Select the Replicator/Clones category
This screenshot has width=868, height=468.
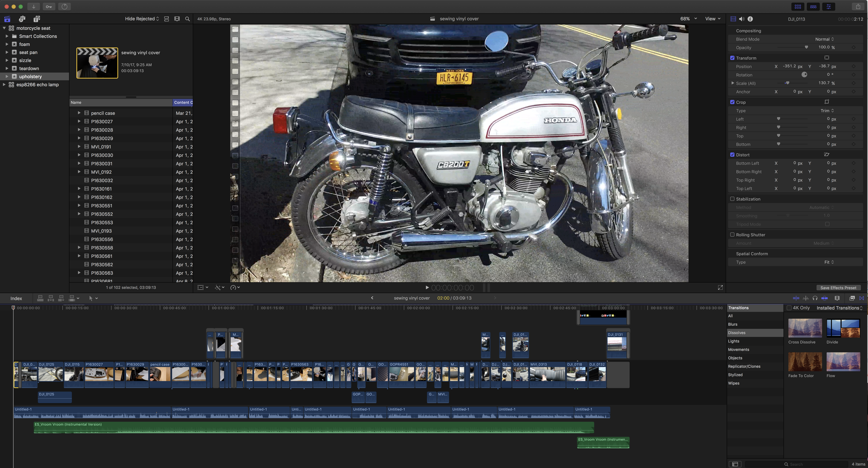pos(755,366)
